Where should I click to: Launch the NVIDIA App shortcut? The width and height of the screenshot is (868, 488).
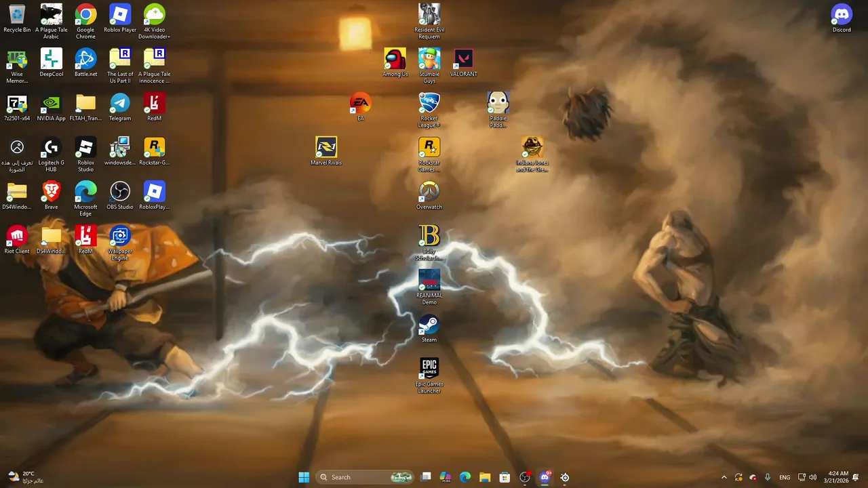coord(52,107)
